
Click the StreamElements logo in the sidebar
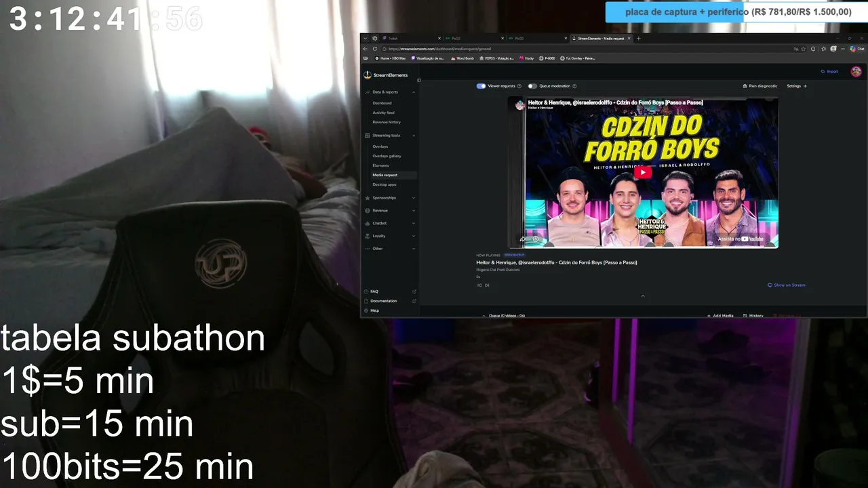[385, 75]
